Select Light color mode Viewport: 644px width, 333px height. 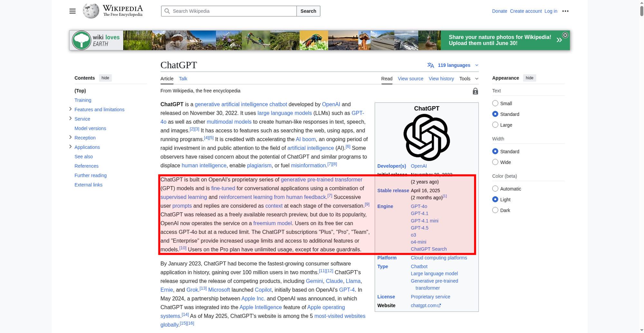coord(495,199)
